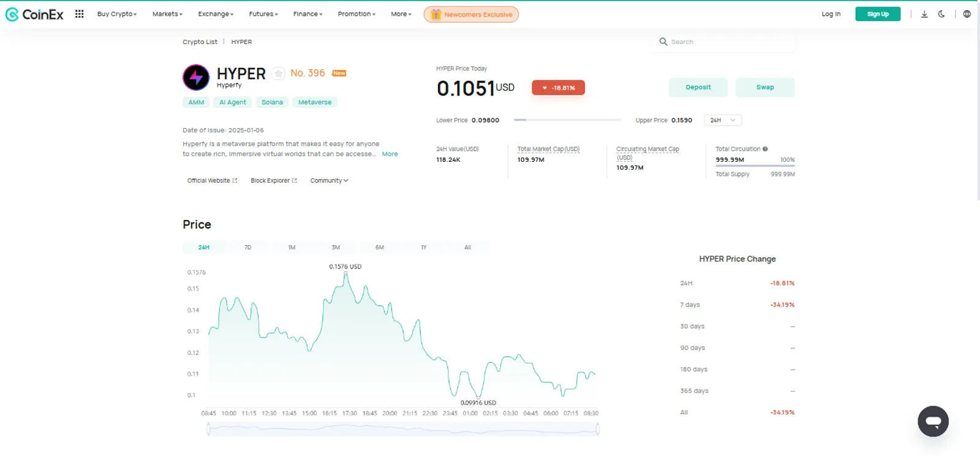The width and height of the screenshot is (980, 456).
Task: Click the Deposit button
Action: tap(698, 88)
